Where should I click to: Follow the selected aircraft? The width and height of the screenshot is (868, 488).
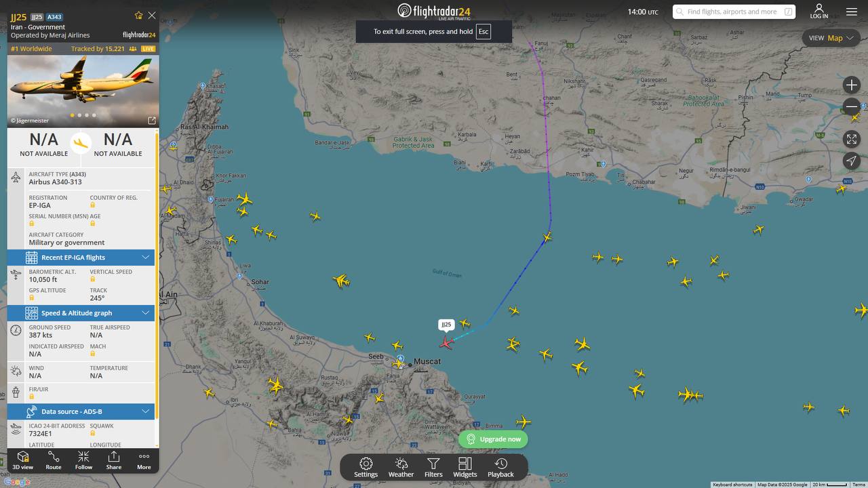click(83, 460)
